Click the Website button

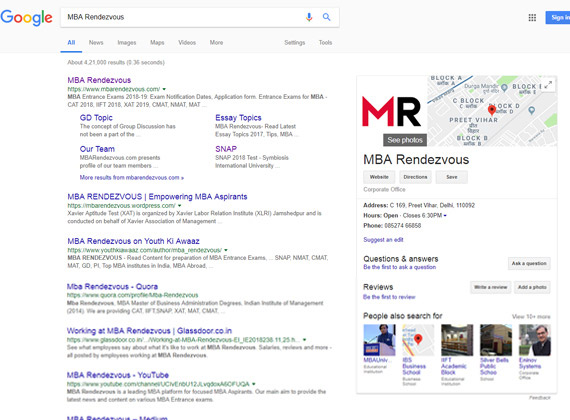tap(379, 177)
